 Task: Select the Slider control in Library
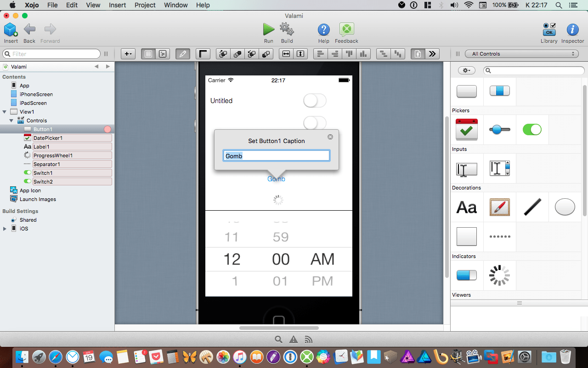[x=499, y=130]
